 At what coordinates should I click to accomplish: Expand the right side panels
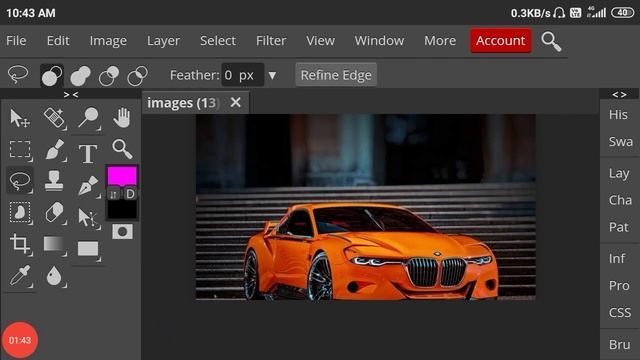[x=619, y=94]
